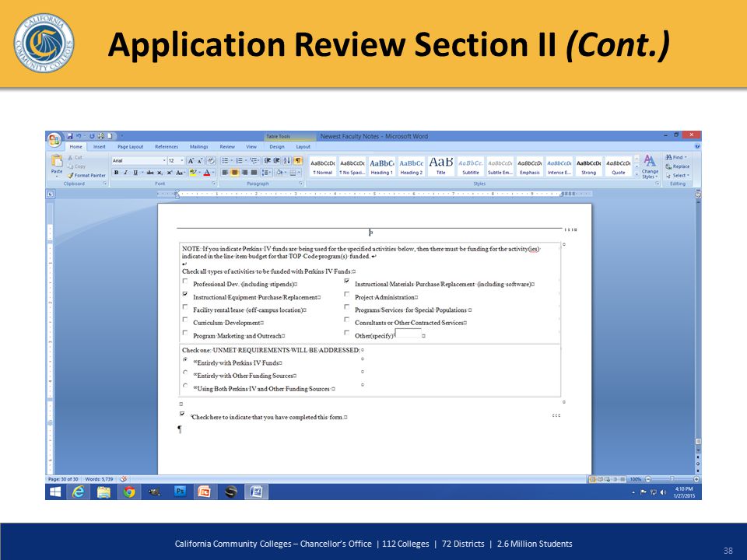The width and height of the screenshot is (747, 560).
Task: Uncheck the completed this form checkbox
Action: (182, 414)
